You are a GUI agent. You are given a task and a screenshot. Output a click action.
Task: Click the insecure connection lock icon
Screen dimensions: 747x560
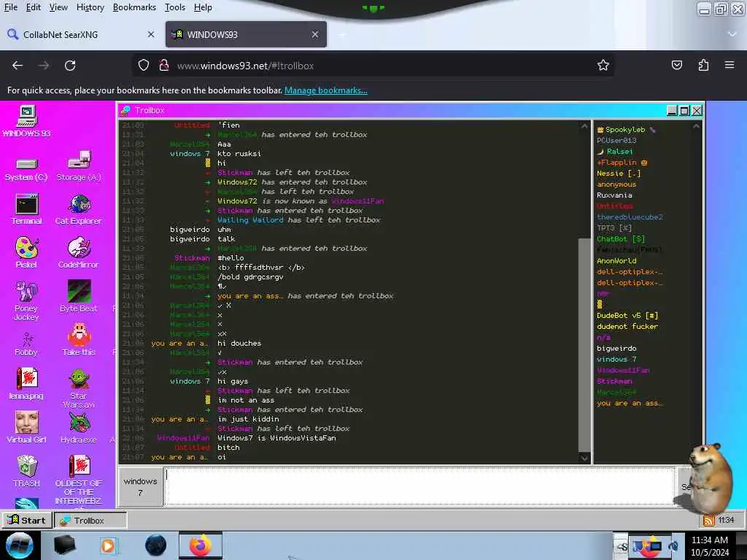tap(164, 65)
